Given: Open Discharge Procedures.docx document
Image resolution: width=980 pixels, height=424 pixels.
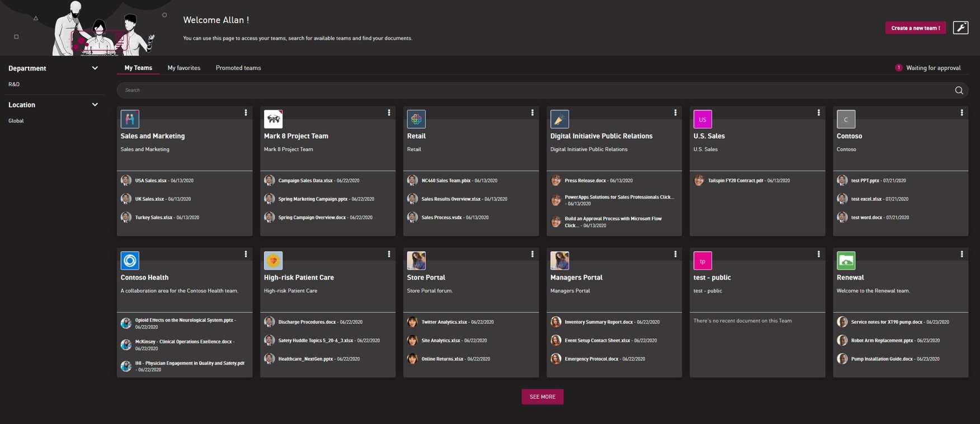Looking at the screenshot, I should click(x=307, y=322).
